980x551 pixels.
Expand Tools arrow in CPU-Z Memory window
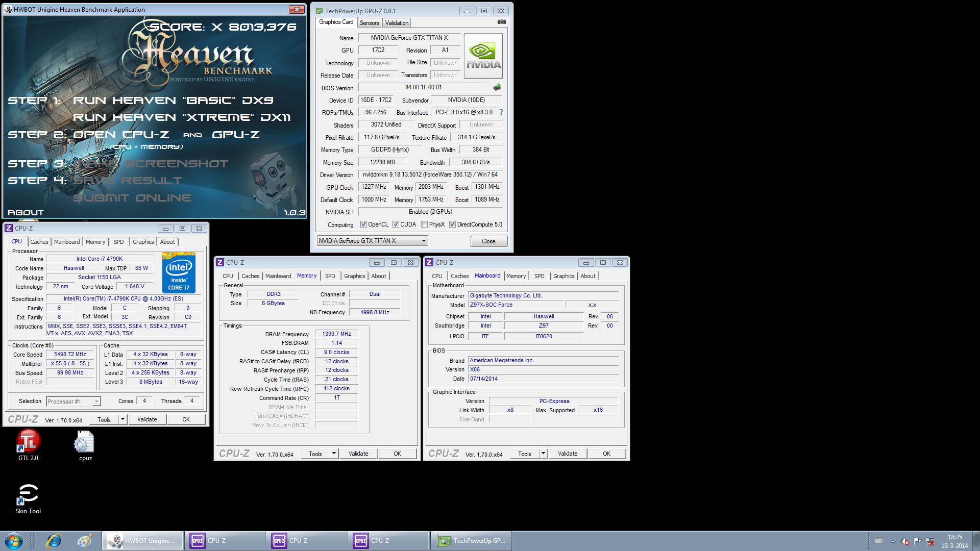coord(334,454)
